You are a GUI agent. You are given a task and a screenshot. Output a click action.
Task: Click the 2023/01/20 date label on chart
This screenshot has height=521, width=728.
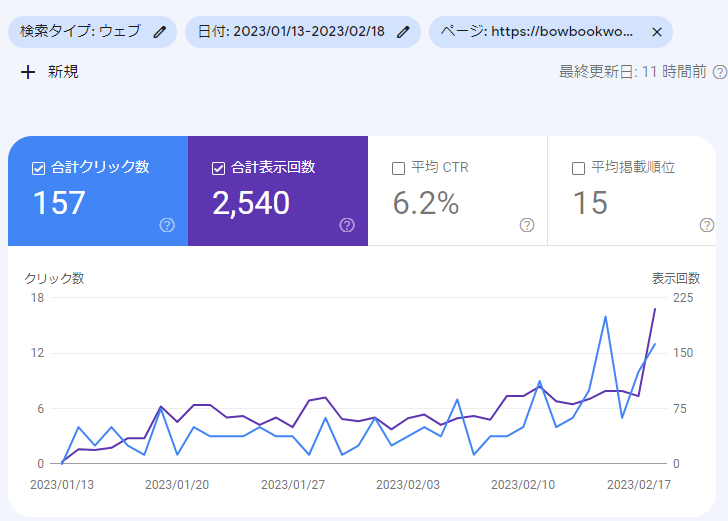(177, 485)
